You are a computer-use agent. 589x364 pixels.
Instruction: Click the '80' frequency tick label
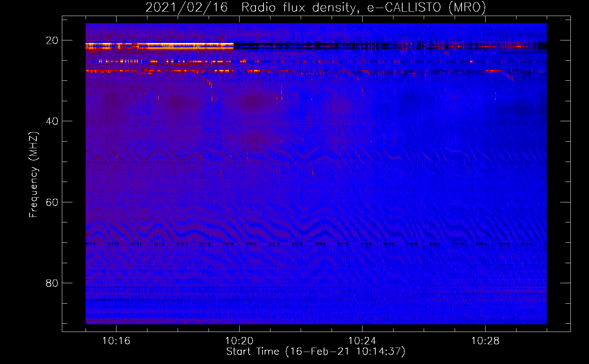52,283
